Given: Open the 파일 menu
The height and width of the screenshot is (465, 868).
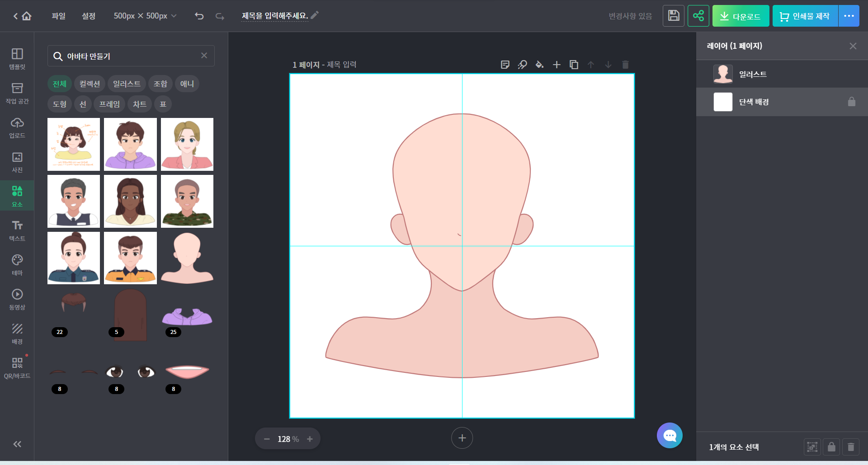Looking at the screenshot, I should click(x=58, y=16).
